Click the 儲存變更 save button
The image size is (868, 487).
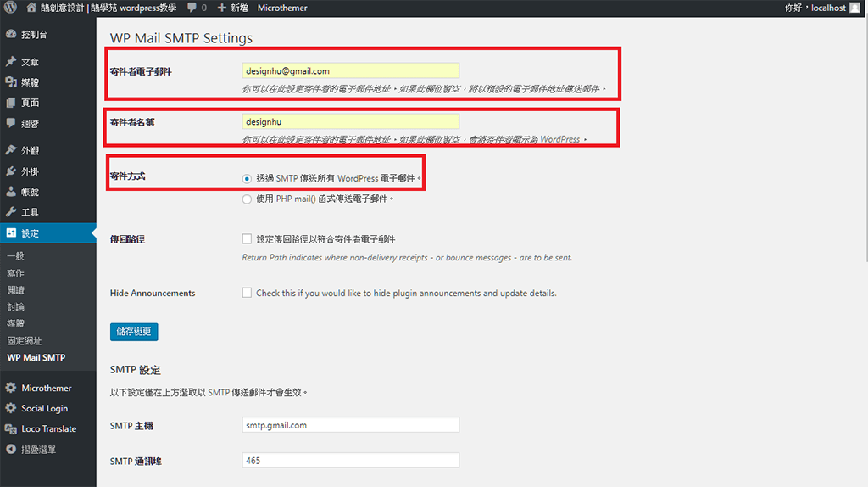[134, 332]
